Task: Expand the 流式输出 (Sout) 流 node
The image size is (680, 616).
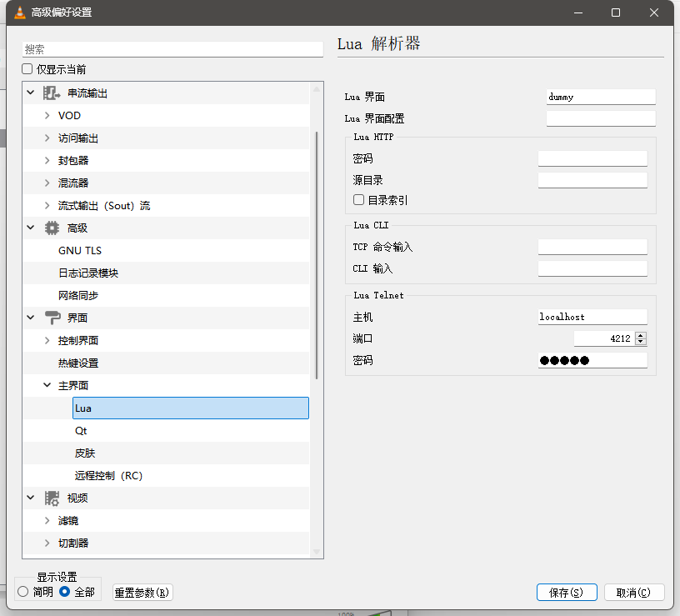Action: click(x=47, y=205)
